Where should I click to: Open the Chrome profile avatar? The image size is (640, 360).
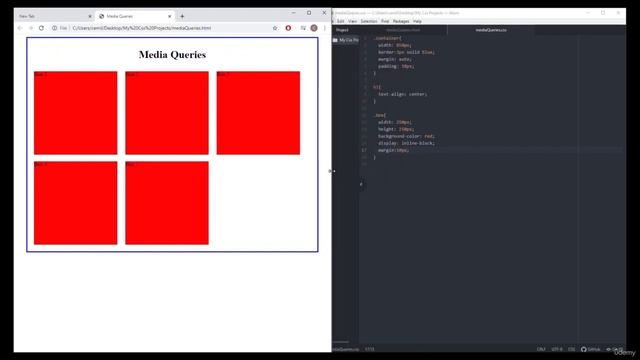[x=314, y=28]
